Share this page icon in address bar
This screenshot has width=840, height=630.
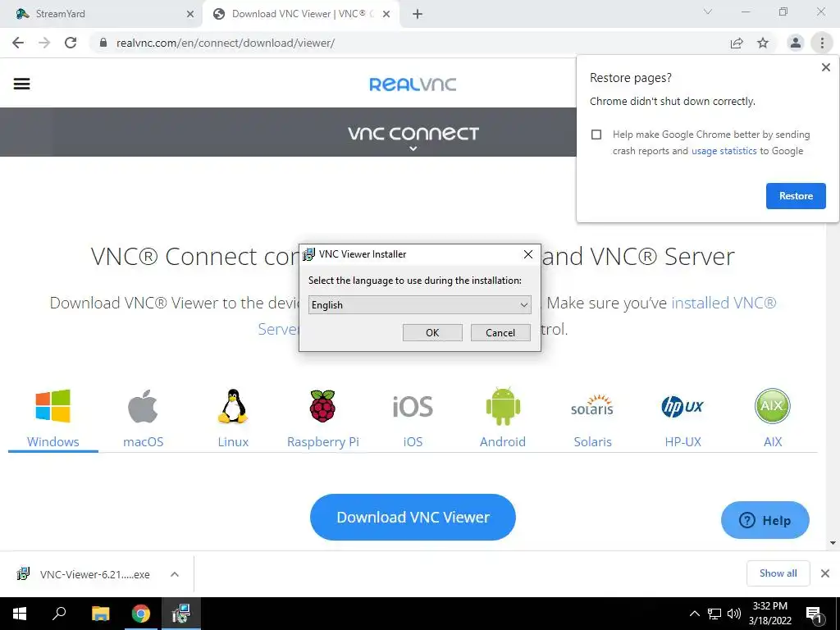pos(737,43)
